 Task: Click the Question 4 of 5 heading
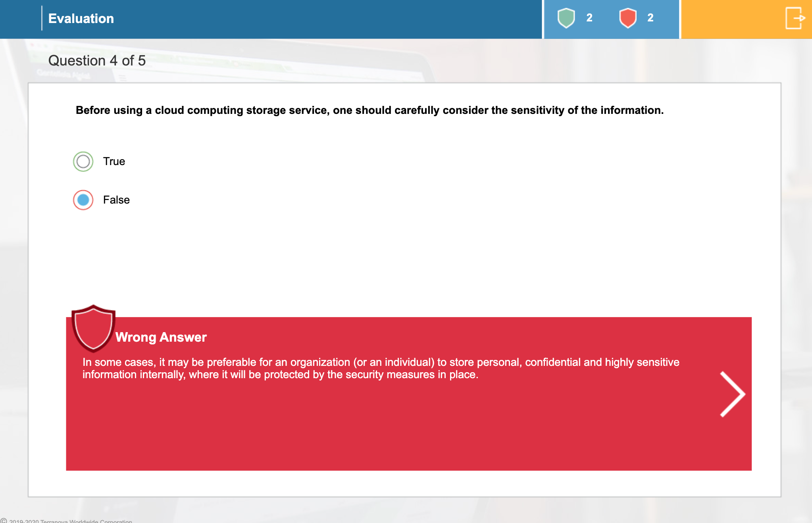click(x=97, y=61)
